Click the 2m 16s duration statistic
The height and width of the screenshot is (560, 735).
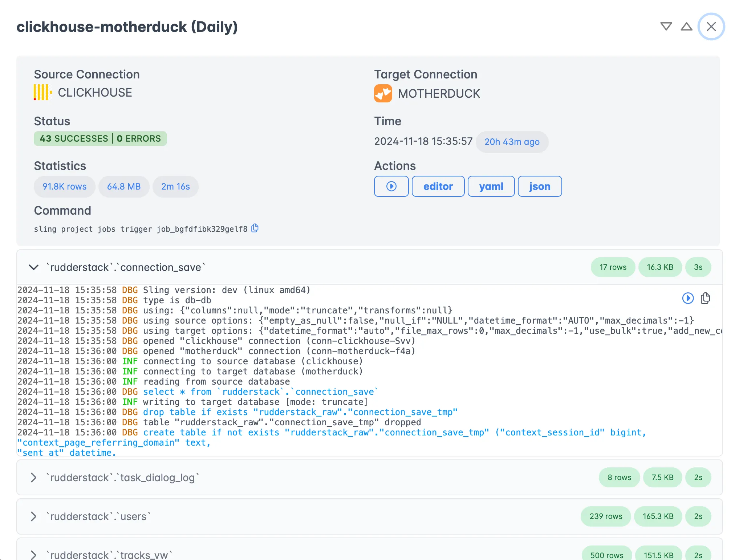point(175,187)
